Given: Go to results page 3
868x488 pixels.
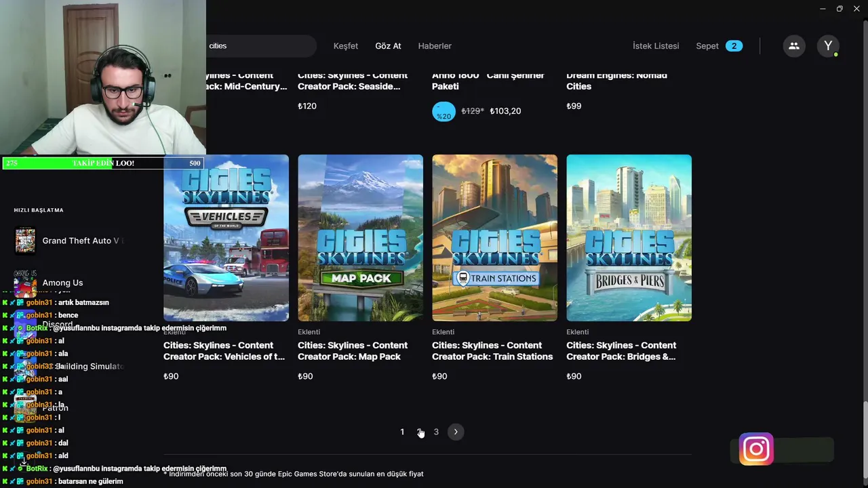Looking at the screenshot, I should (436, 432).
